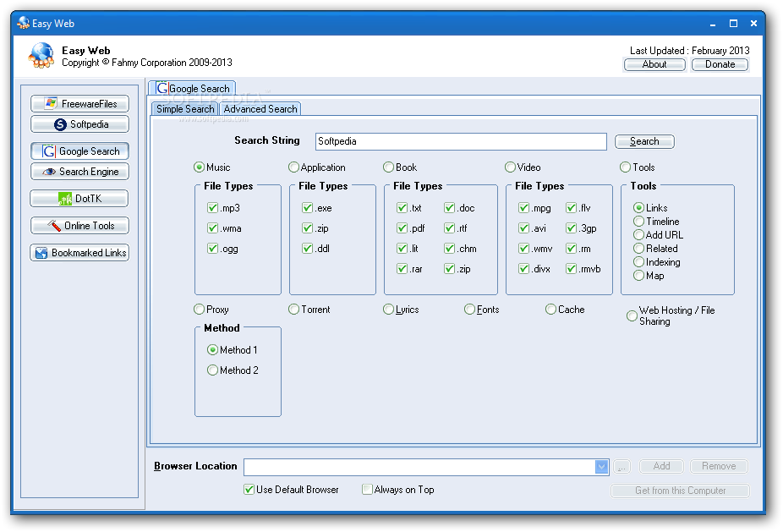Open Bookmarked Links

tap(79, 253)
